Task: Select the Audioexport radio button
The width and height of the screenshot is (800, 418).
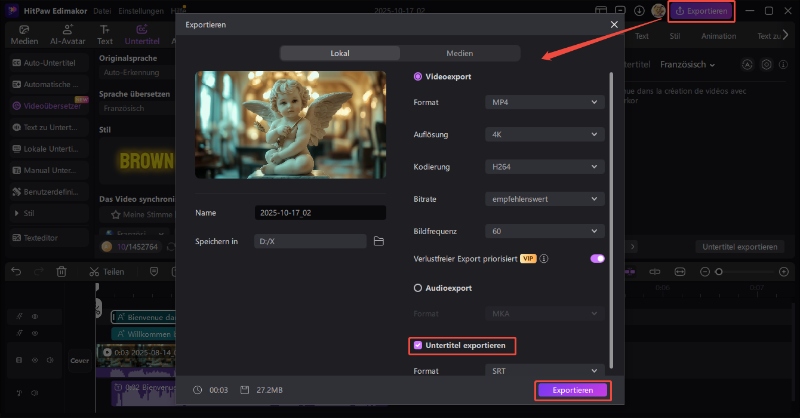Action: click(418, 288)
